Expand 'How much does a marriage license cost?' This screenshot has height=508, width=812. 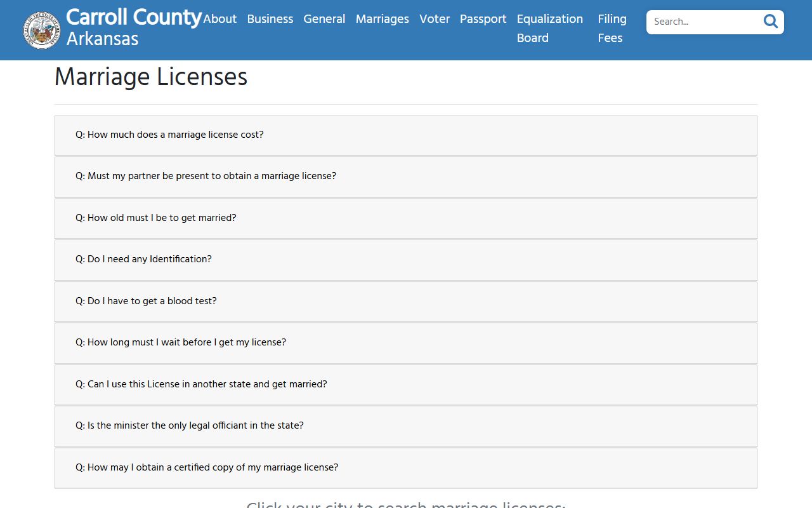pos(406,135)
